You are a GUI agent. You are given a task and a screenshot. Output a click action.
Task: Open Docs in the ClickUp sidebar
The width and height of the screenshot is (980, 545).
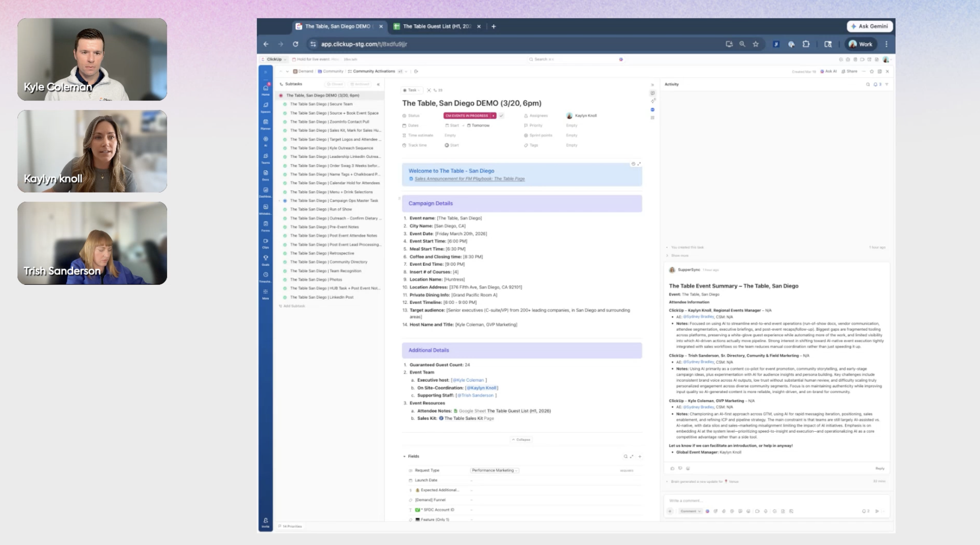[x=266, y=175]
